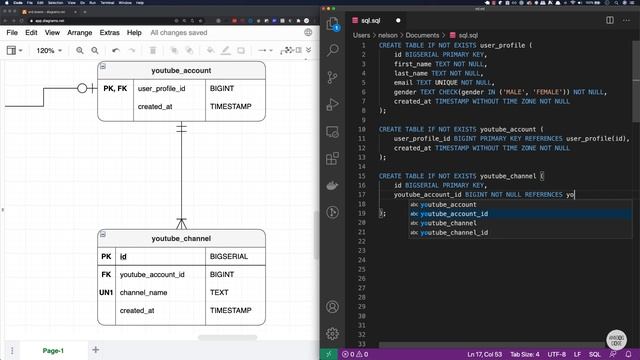The width and height of the screenshot is (640, 360).
Task: Click the nelson breadcrumb
Action: click(388, 36)
